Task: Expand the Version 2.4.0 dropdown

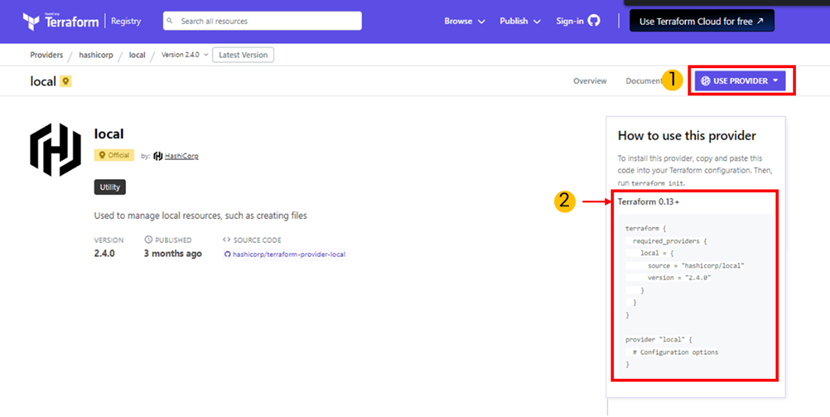Action: point(185,55)
